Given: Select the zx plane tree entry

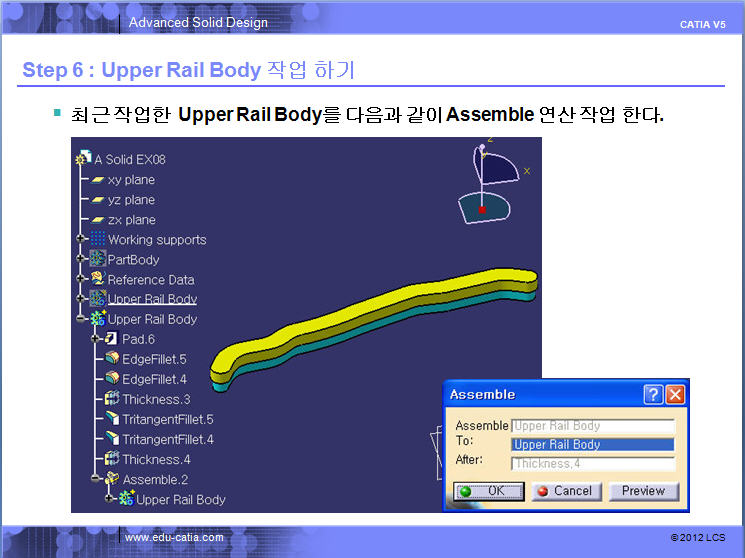Looking at the screenshot, I should [x=131, y=220].
